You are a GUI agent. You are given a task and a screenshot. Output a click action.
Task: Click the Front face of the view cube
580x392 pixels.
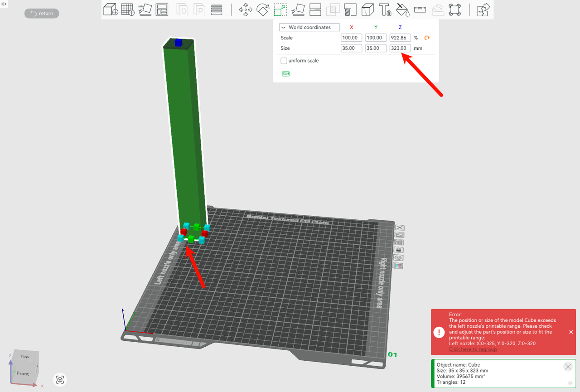coord(23,373)
